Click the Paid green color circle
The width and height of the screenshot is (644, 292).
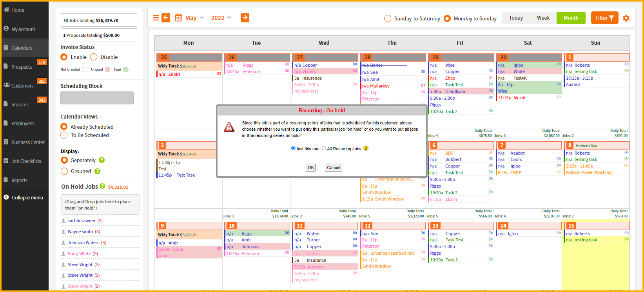[125, 69]
